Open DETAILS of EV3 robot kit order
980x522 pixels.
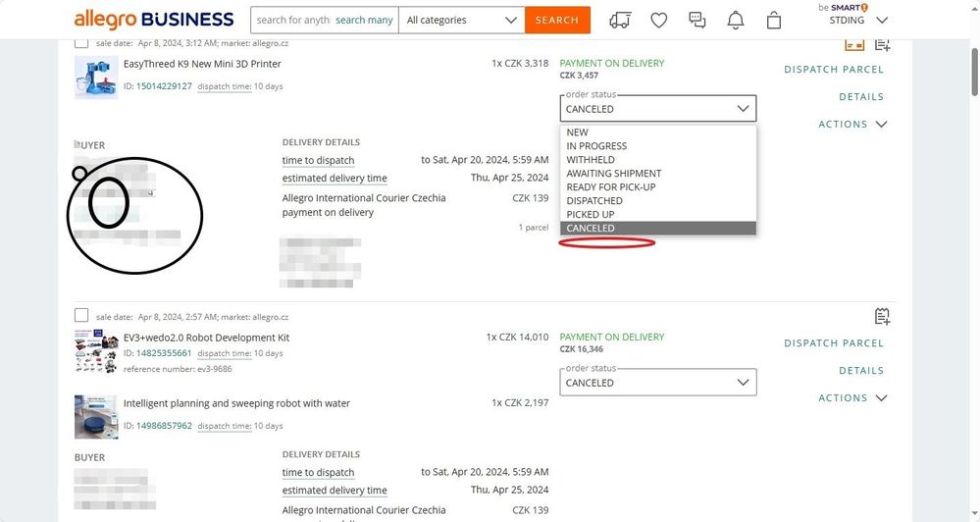tap(861, 371)
